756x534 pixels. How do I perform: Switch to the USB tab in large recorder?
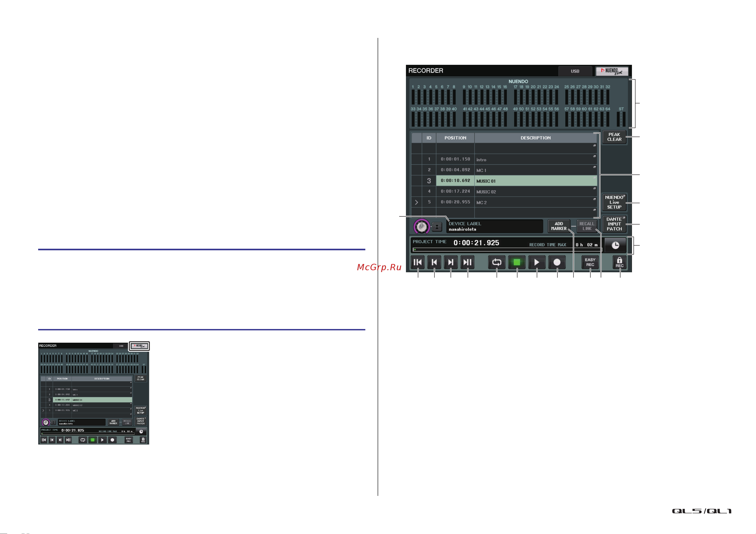point(575,71)
